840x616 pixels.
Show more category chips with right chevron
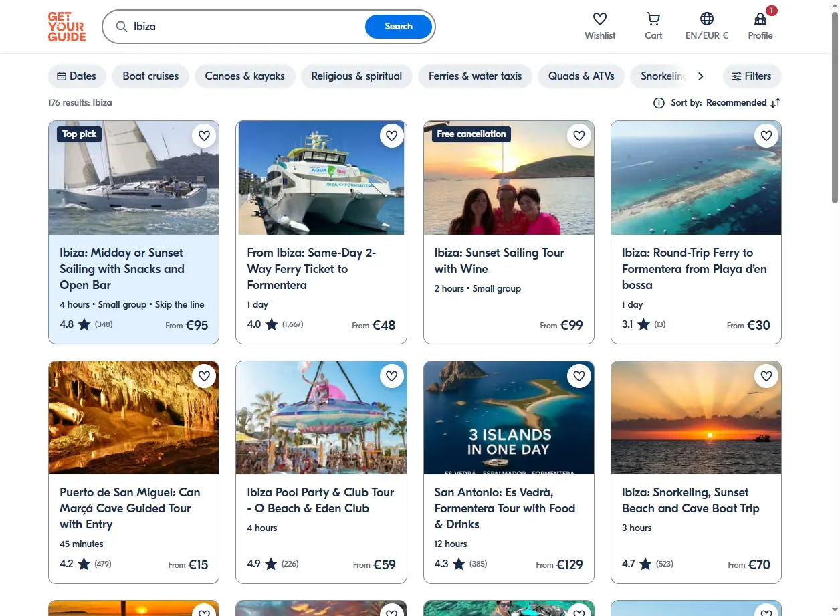click(700, 76)
